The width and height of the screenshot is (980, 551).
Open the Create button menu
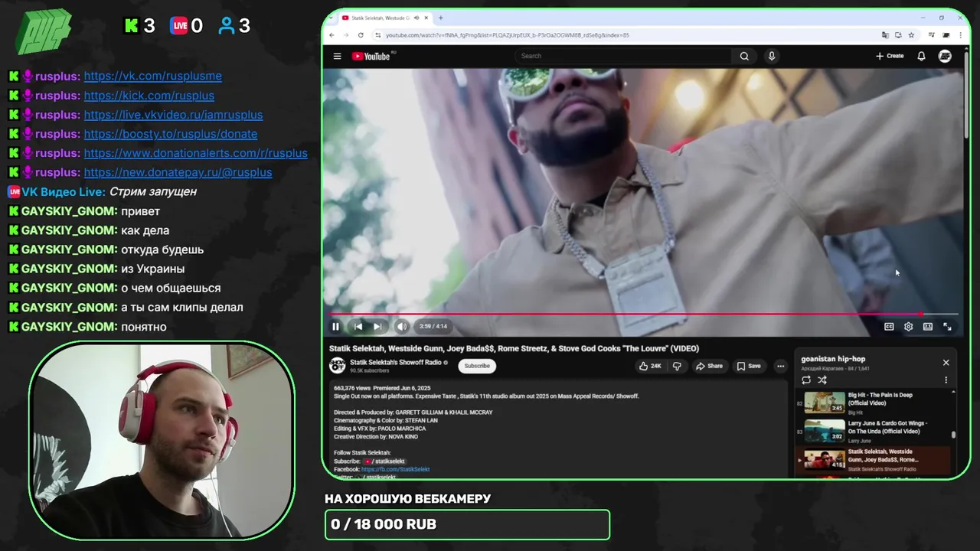click(890, 56)
